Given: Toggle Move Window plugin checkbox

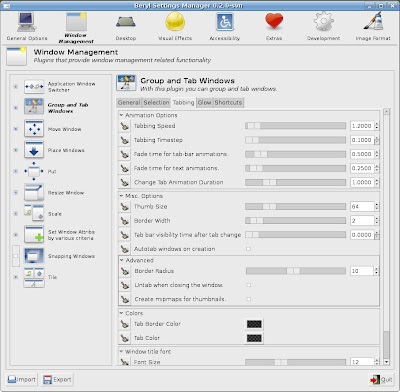Looking at the screenshot, I should [x=15, y=129].
